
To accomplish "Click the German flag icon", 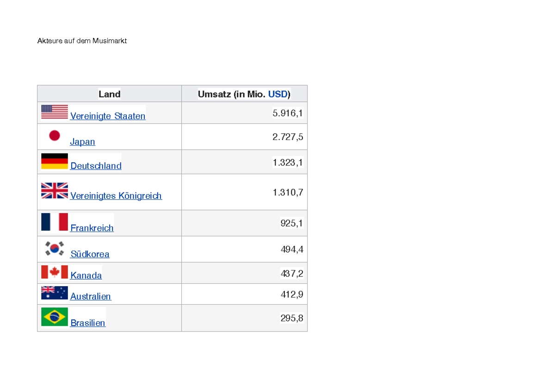I will [x=55, y=161].
